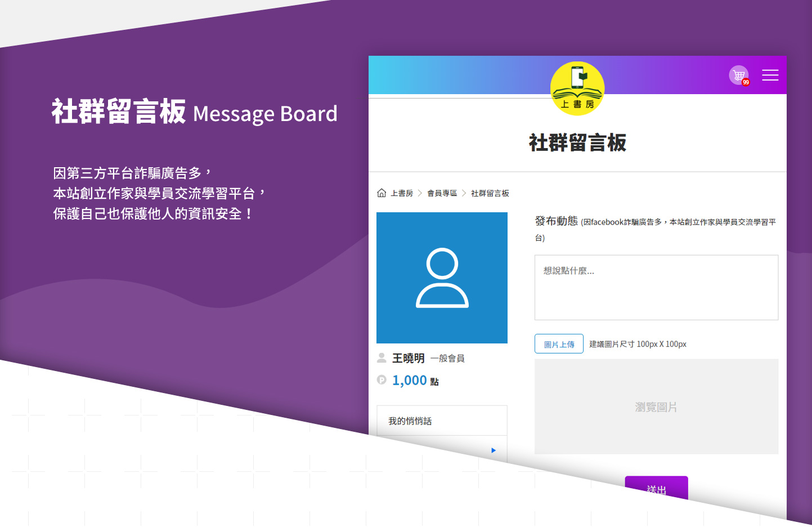Expand 我的悄悄話 using the blue arrow
The width and height of the screenshot is (812, 527).
tap(493, 450)
